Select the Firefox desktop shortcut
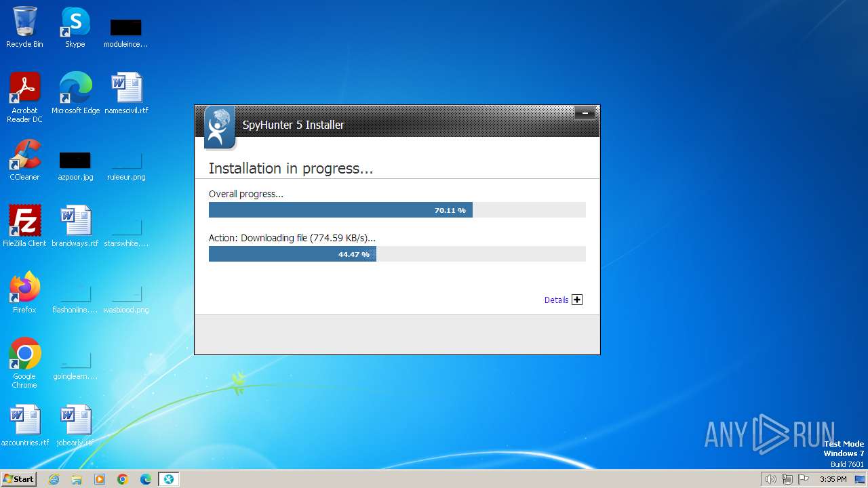The height and width of the screenshot is (488, 868). (24, 293)
